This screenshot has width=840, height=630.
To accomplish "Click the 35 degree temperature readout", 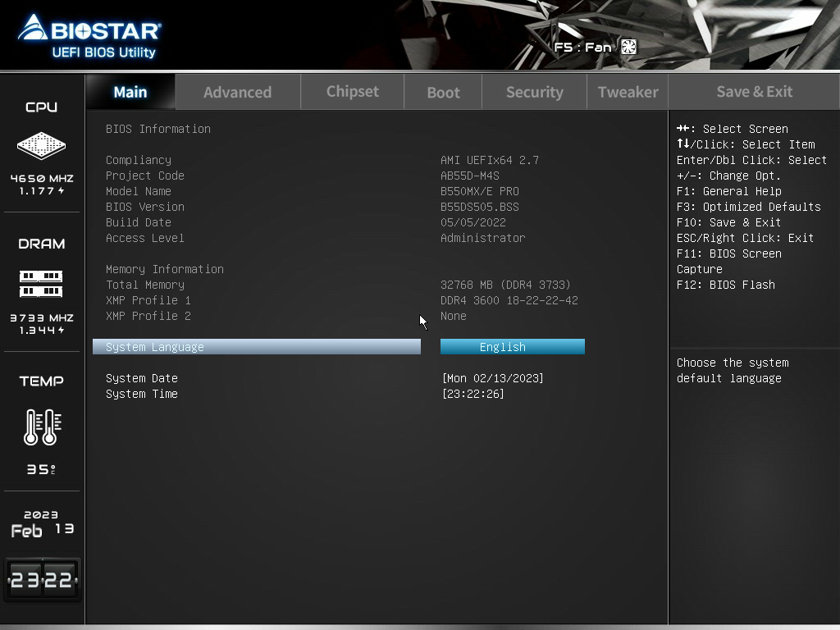I will point(41,470).
